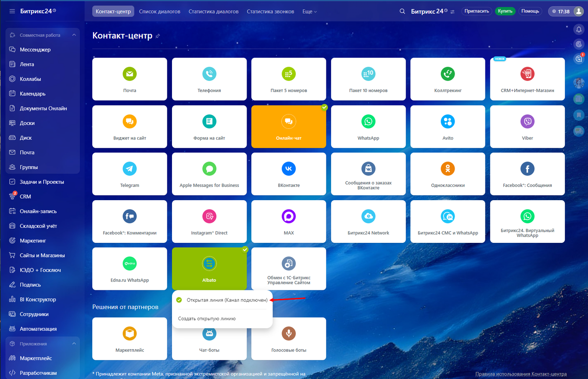
Task: Choose Создать открытую линию menu item
Action: coord(207,319)
